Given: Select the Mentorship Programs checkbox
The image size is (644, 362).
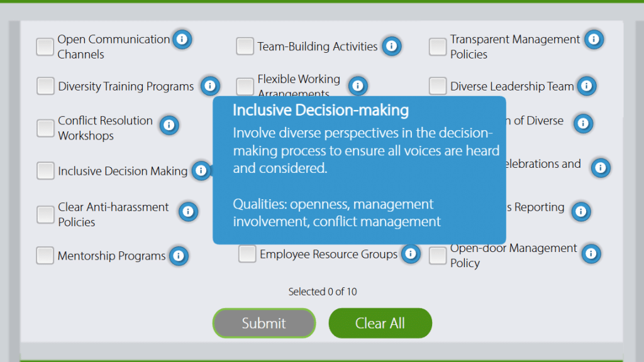Looking at the screenshot, I should coord(45,256).
